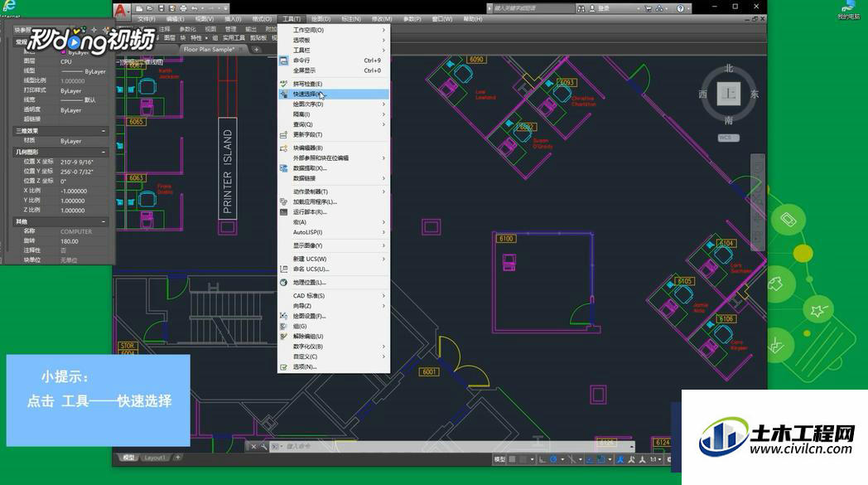The height and width of the screenshot is (485, 868).
Task: Click the Block Editor icon in Tools menu
Action: [284, 148]
